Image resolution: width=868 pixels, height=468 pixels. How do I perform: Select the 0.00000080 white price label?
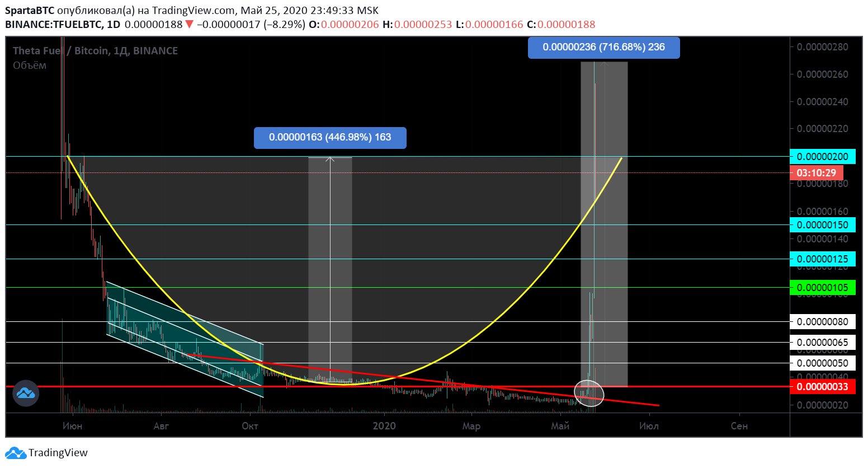pos(823,322)
